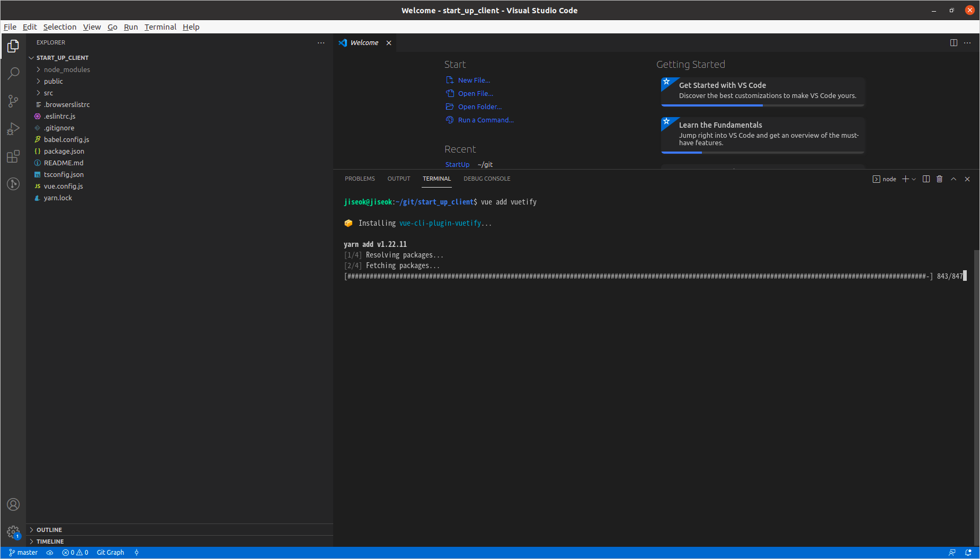
Task: Split the editor to the right
Action: click(x=954, y=43)
